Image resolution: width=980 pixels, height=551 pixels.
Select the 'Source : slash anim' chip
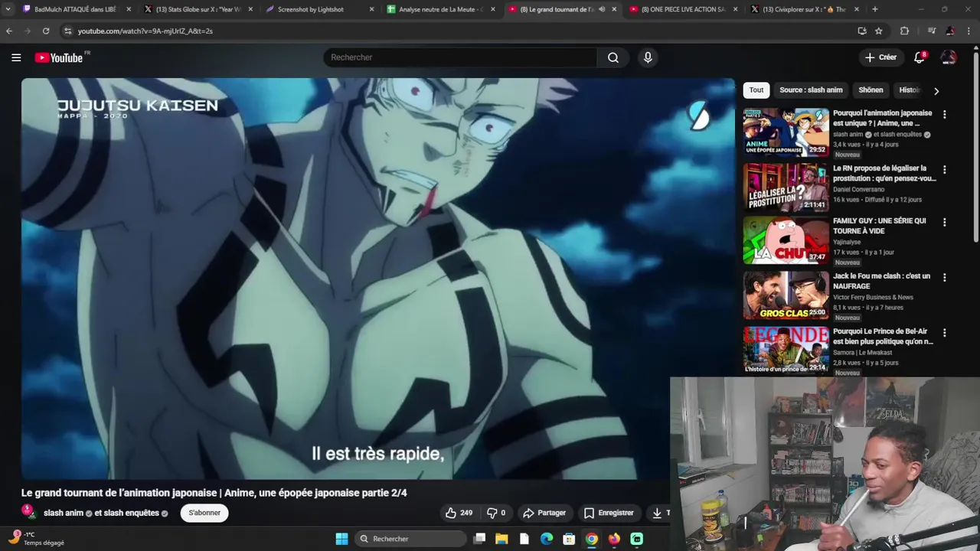(x=811, y=90)
